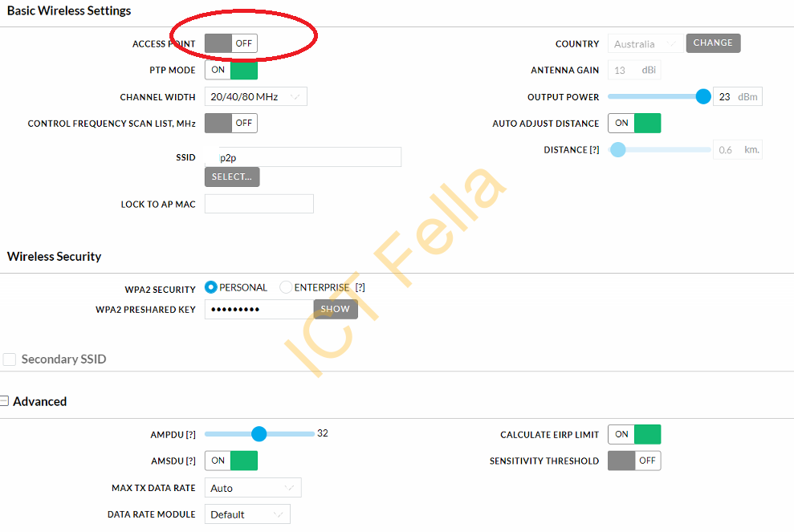Image resolution: width=794 pixels, height=532 pixels.
Task: Open the Max TX Data Rate dropdown
Action: pyautogui.click(x=253, y=488)
